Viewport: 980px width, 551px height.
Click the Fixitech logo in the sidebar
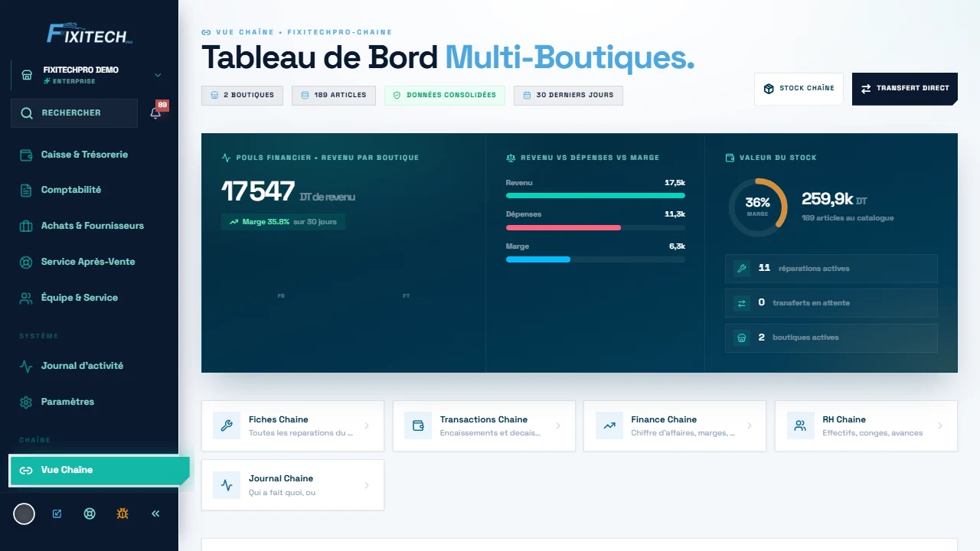90,33
